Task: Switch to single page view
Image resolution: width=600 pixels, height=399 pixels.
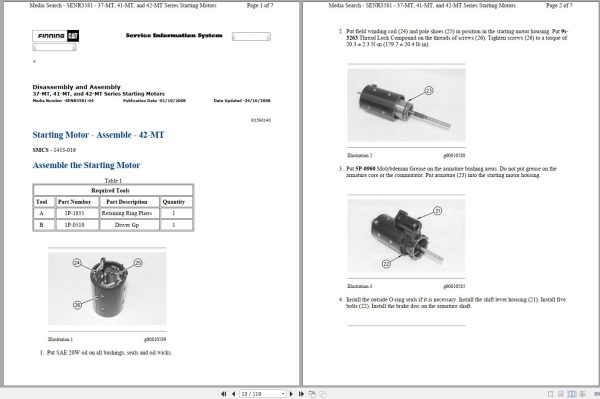Action: pyautogui.click(x=551, y=394)
